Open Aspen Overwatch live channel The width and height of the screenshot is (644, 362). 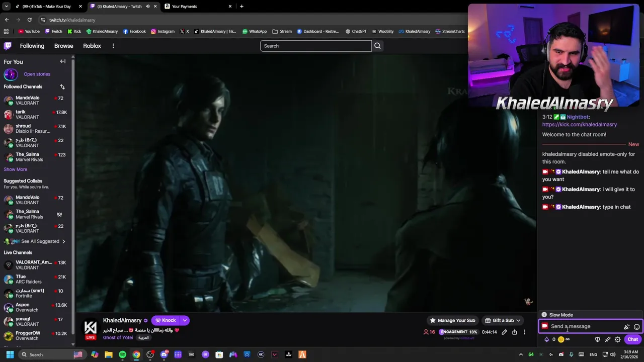(35, 307)
